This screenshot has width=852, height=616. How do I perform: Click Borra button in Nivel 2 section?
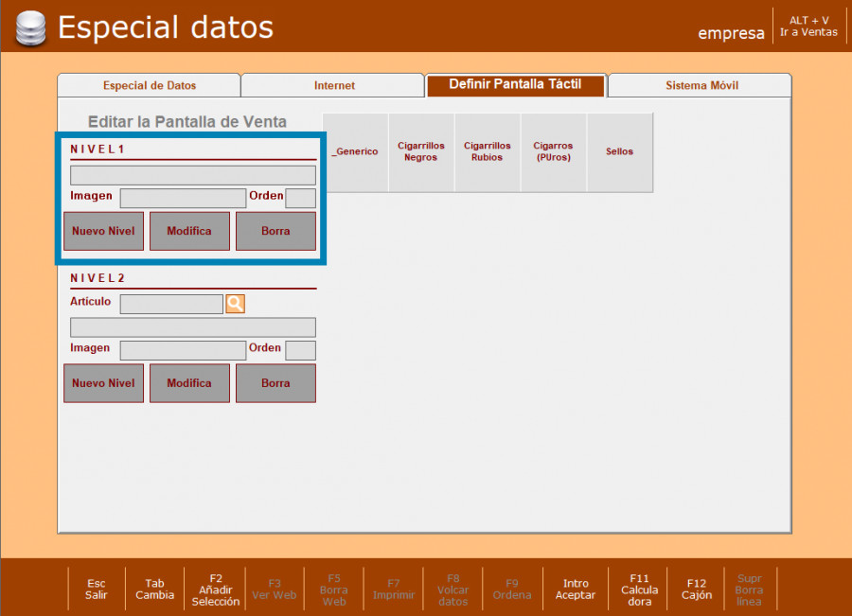(275, 383)
